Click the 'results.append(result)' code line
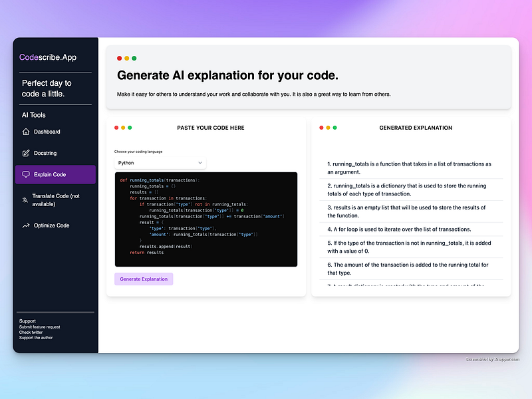Viewport: 532px width, 399px height. [x=166, y=246]
